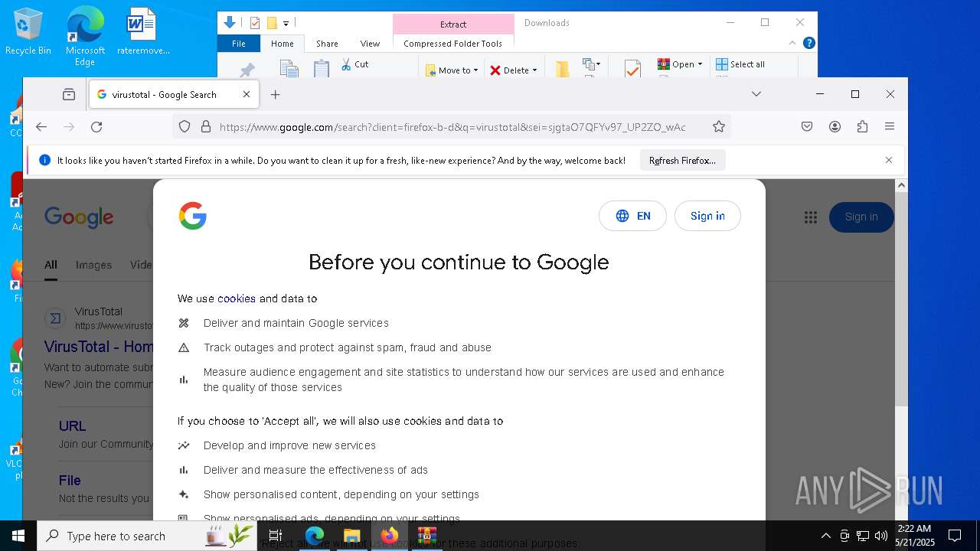The height and width of the screenshot is (551, 980).
Task: Show site security padlock info
Action: pyautogui.click(x=205, y=127)
